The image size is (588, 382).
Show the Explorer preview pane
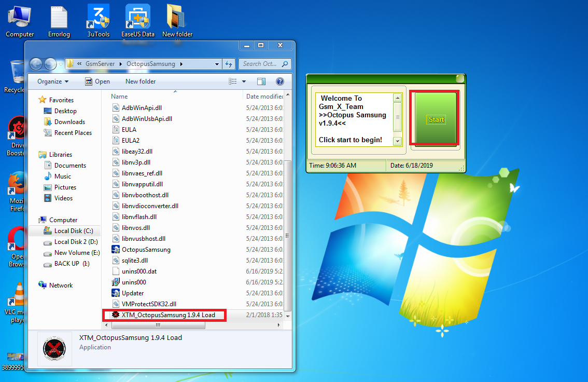point(261,81)
